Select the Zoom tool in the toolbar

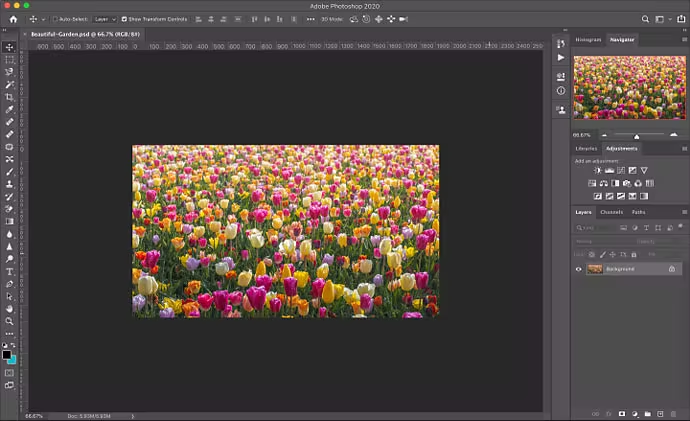(9, 321)
